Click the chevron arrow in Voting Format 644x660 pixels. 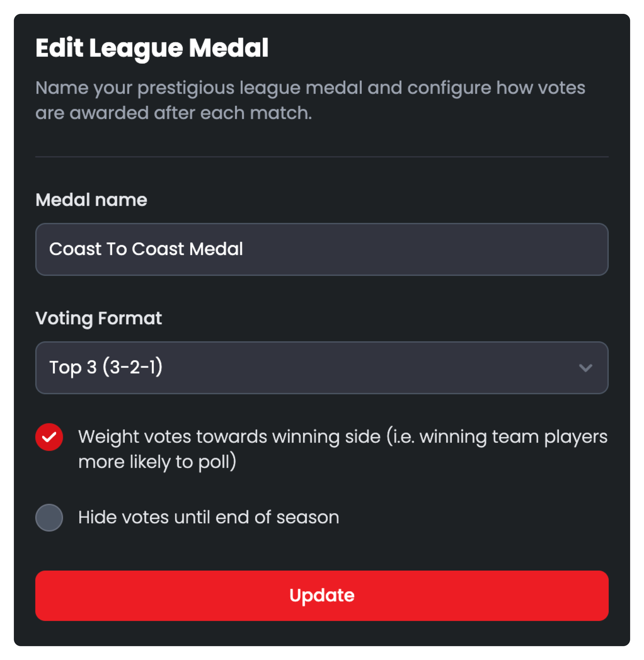coord(585,368)
